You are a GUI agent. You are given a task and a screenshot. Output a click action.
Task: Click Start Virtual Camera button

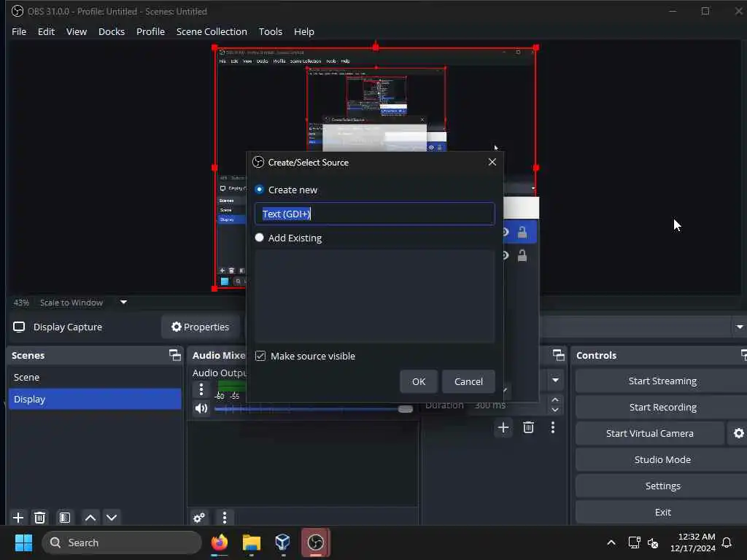[650, 433]
